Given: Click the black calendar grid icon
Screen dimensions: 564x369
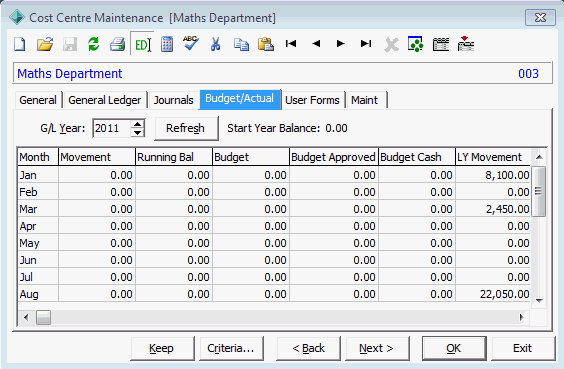Looking at the screenshot, I should pyautogui.click(x=441, y=45).
